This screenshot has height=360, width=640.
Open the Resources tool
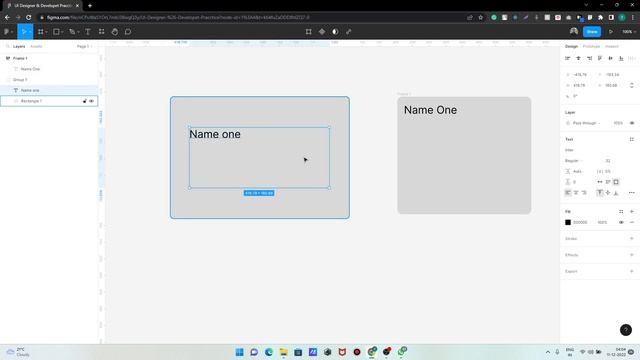pos(101,31)
